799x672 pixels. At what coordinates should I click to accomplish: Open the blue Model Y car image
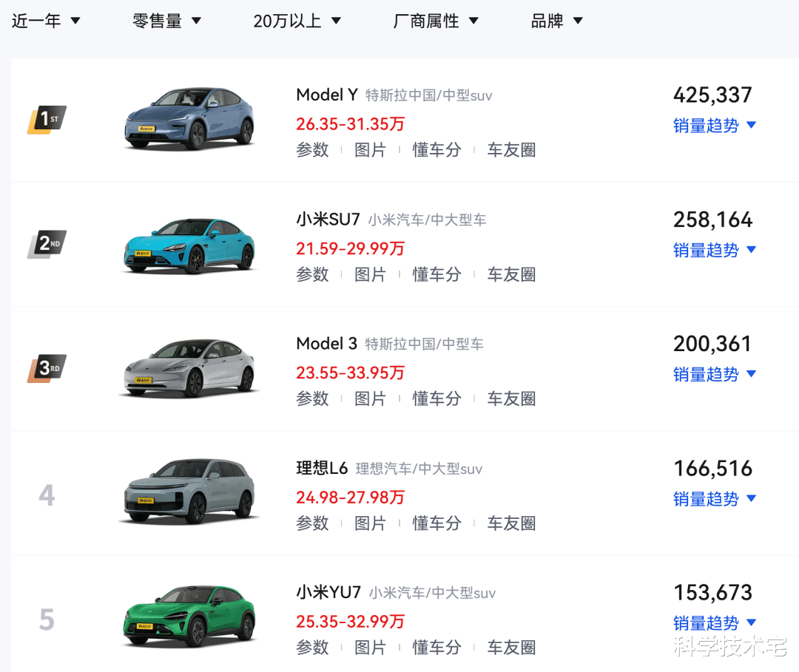click(189, 119)
